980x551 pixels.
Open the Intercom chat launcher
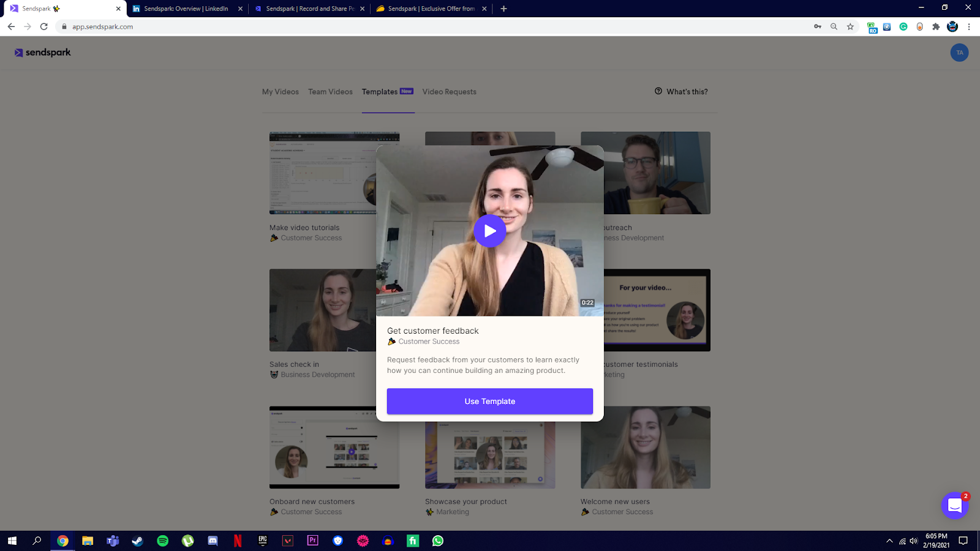(954, 506)
